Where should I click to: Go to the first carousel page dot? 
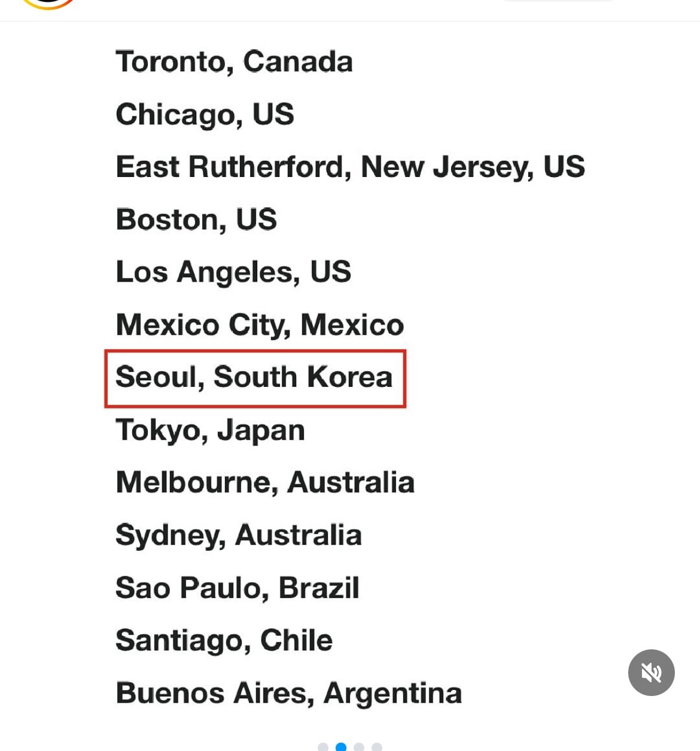click(x=323, y=747)
